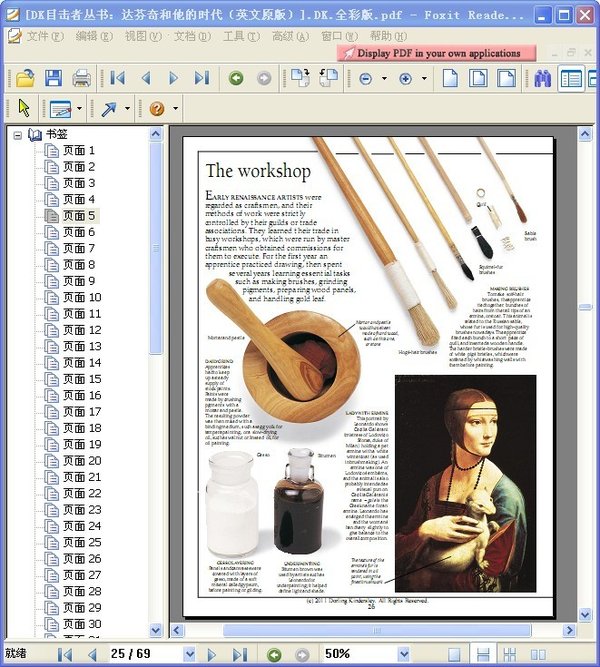
Task: Open page number dropdown in status bar
Action: point(190,654)
